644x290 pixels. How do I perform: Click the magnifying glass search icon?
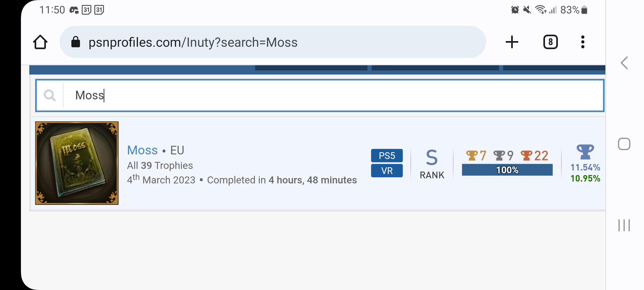click(50, 95)
